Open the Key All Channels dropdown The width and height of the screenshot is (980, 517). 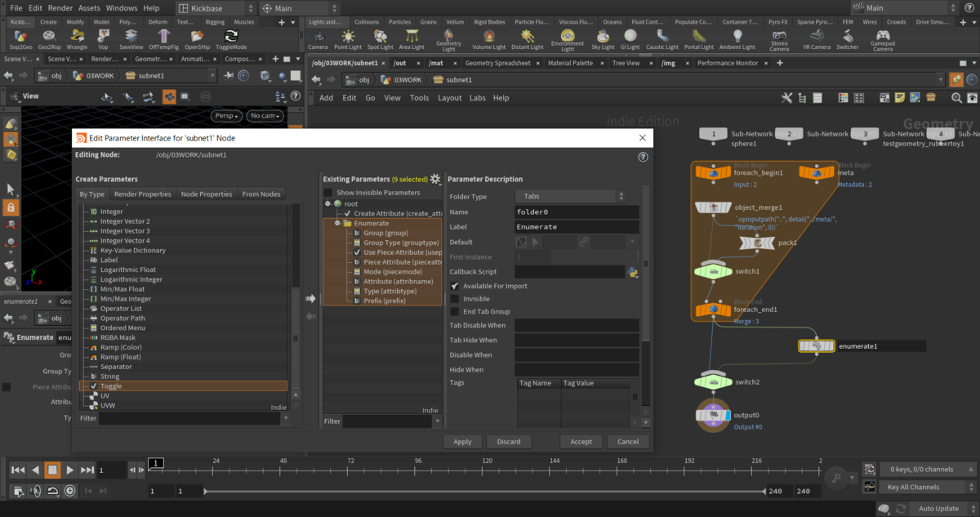tap(928, 487)
